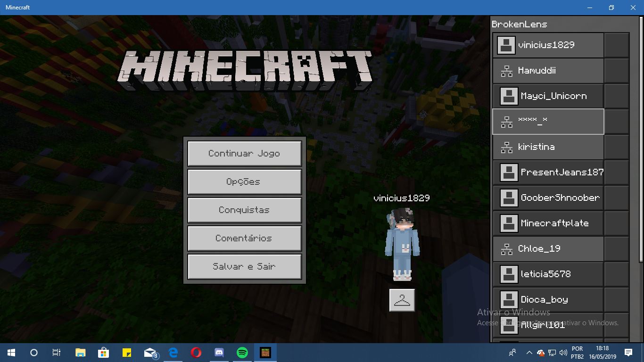Click the controller icon beside Minecraftplate
Image resolution: width=644 pixels, height=362 pixels.
[x=509, y=223]
